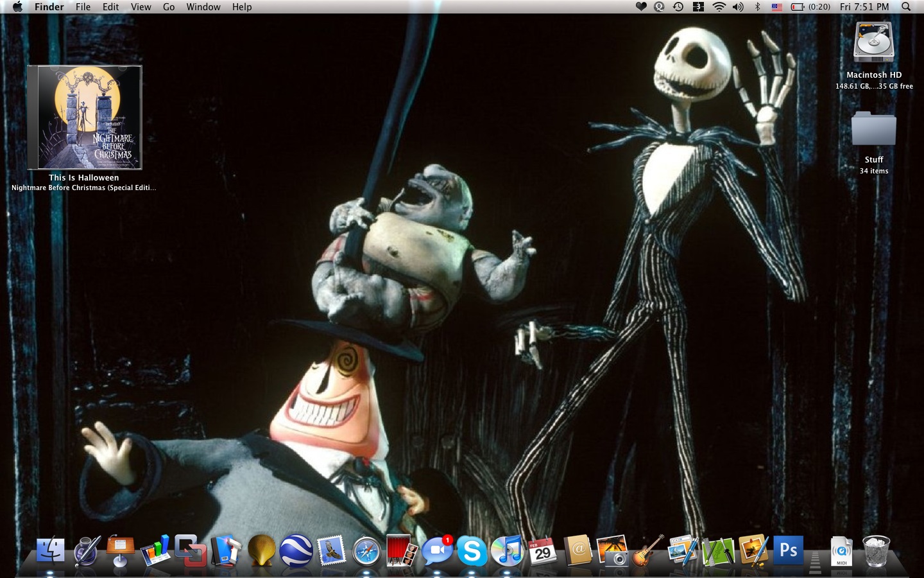Click the Q status icon in menu bar
This screenshot has width=924, height=578.
[x=659, y=7]
